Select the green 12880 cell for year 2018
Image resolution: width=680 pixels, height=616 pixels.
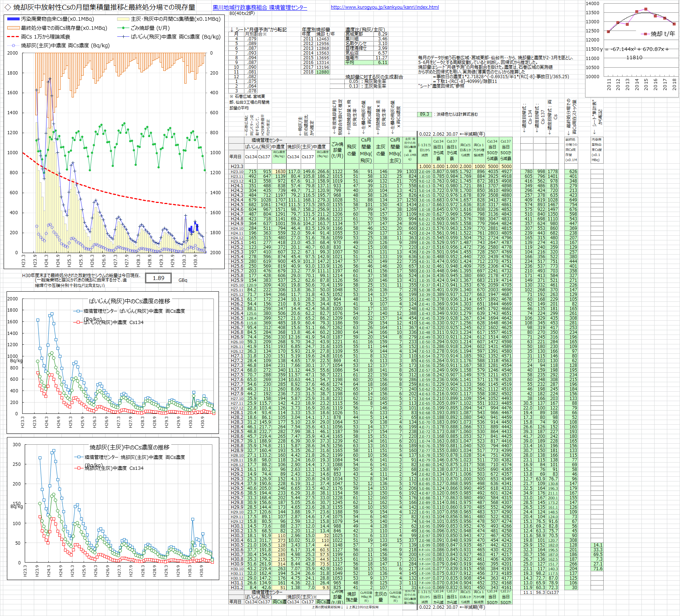point(323,72)
